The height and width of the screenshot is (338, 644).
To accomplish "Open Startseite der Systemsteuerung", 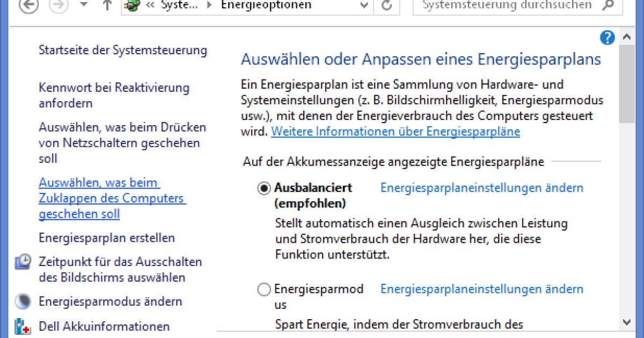I will coord(122,50).
